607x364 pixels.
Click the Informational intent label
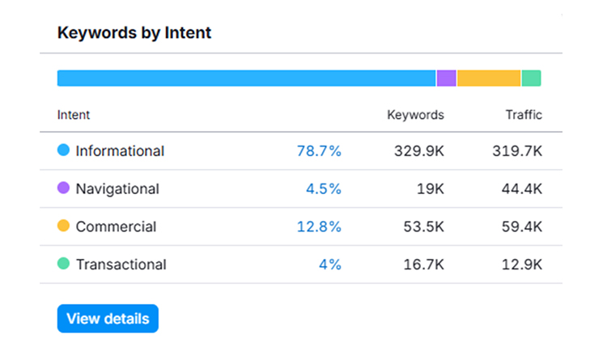[120, 151]
